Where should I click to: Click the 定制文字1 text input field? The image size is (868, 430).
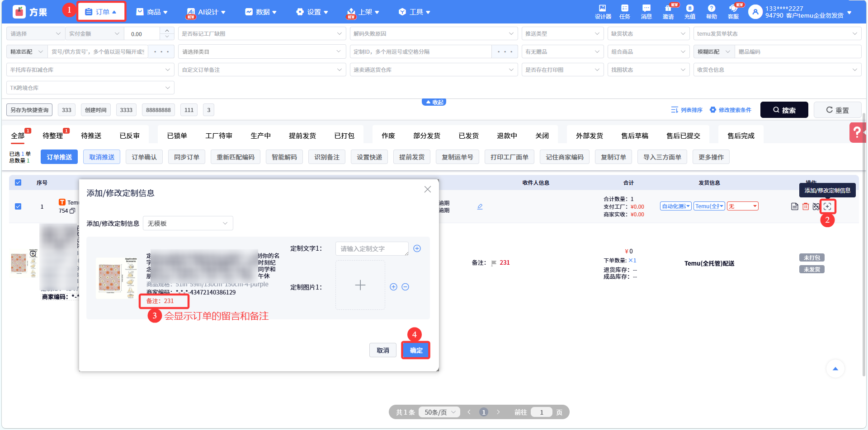tap(371, 249)
